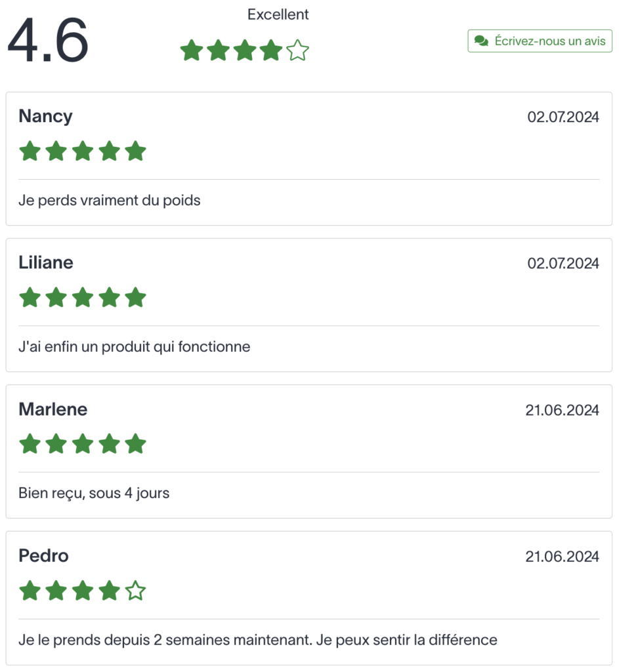
Task: Click the third star in Marlene's review
Action: (83, 444)
